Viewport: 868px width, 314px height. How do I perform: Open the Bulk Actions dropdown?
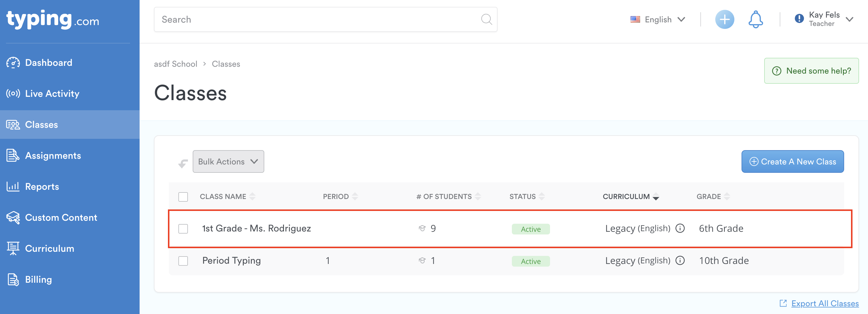click(x=228, y=161)
